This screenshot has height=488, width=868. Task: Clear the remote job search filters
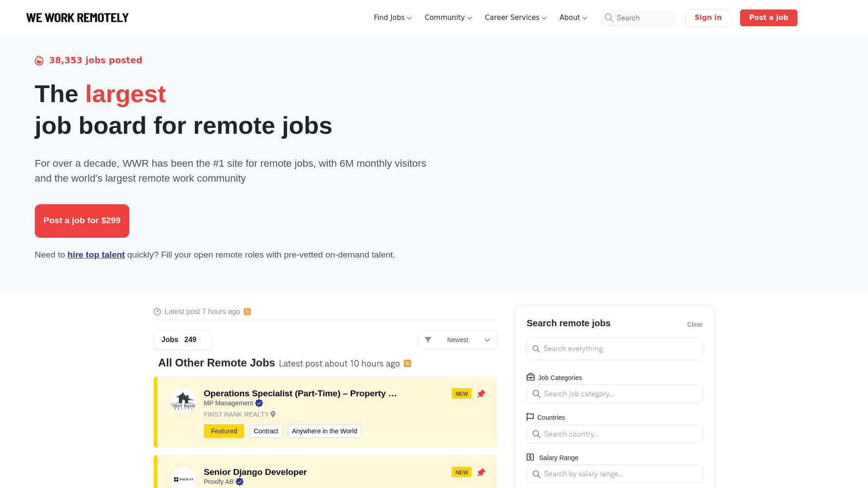point(695,324)
